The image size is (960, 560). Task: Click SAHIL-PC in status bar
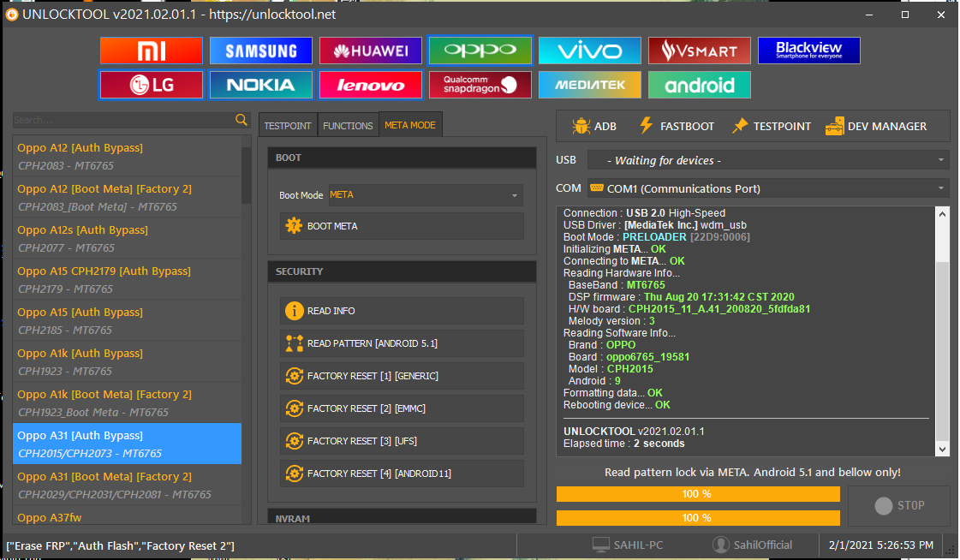pyautogui.click(x=628, y=545)
